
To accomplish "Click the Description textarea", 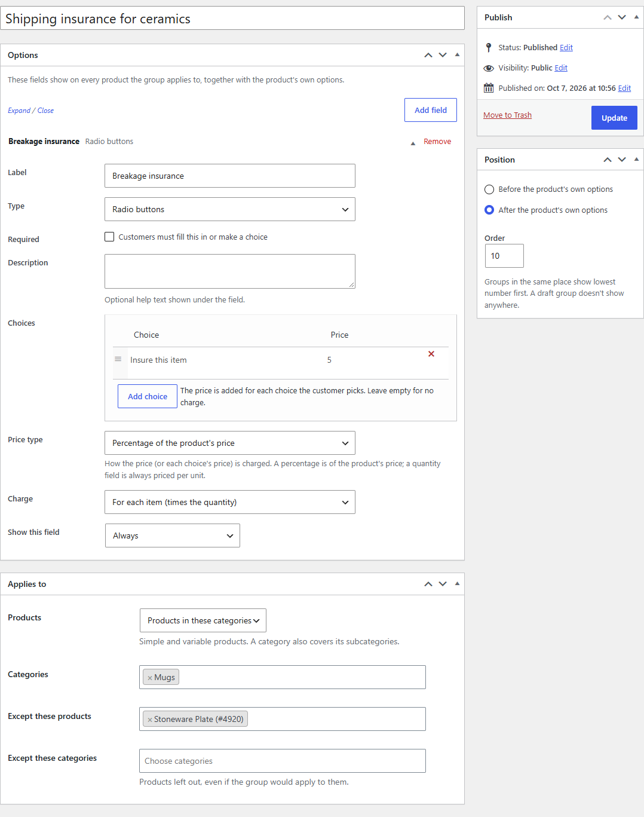I will [x=230, y=271].
